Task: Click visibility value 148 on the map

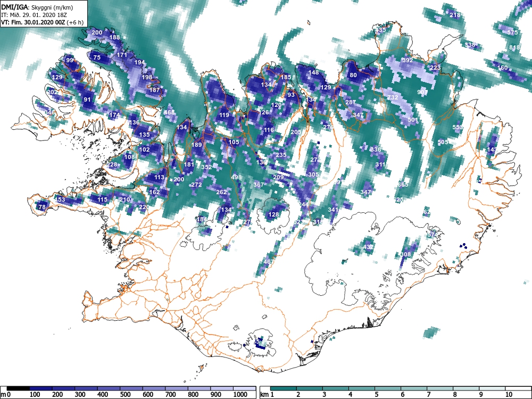Action: tap(313, 72)
